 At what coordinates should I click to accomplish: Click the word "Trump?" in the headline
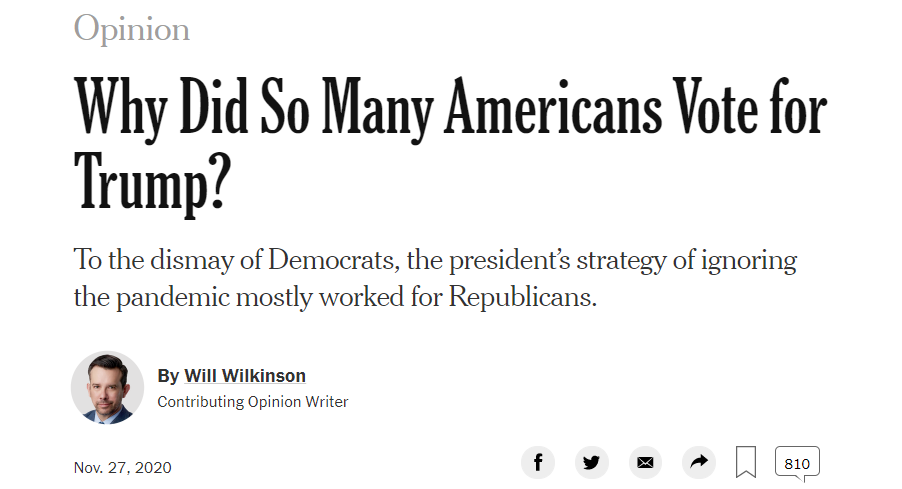pos(152,181)
